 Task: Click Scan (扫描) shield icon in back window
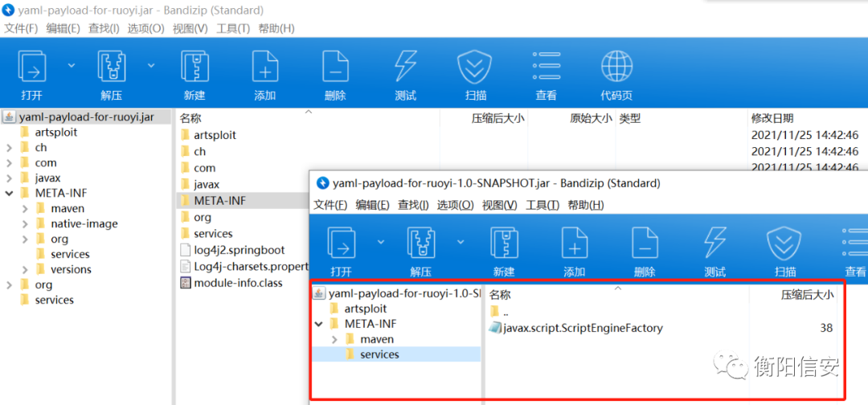pyautogui.click(x=474, y=67)
